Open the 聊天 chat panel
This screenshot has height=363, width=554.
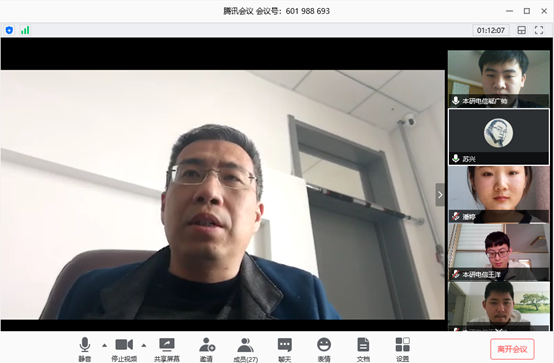click(x=284, y=349)
